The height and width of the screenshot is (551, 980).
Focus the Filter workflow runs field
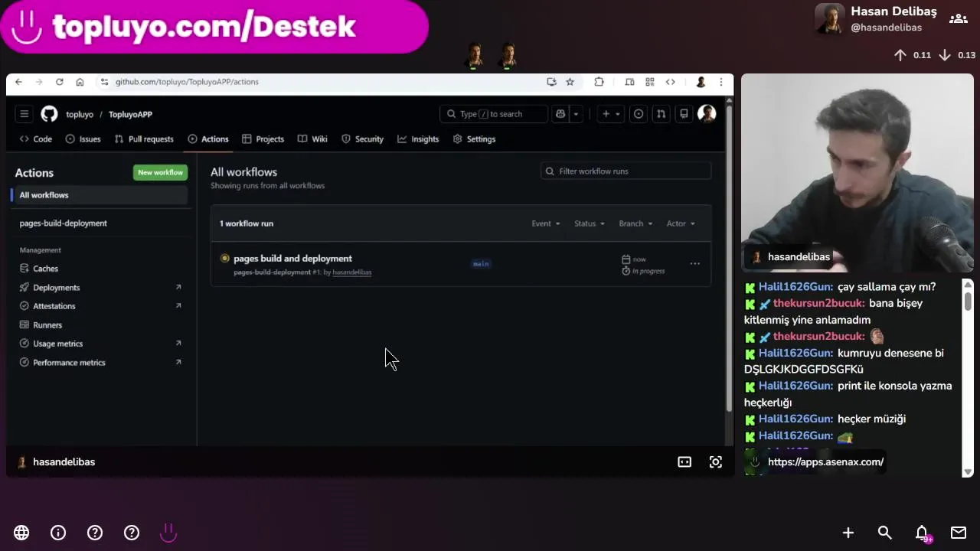click(626, 171)
